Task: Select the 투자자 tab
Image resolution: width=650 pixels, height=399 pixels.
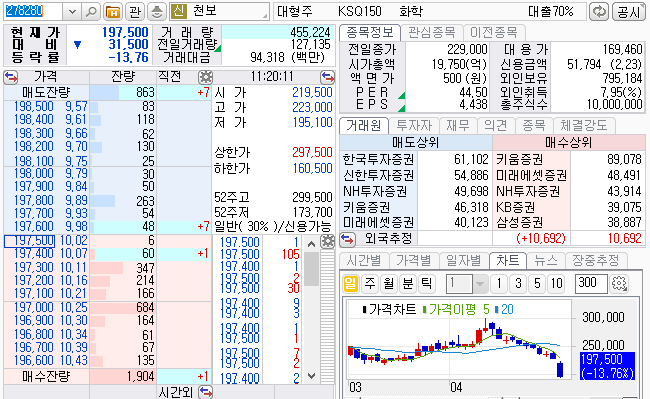Action: [414, 126]
